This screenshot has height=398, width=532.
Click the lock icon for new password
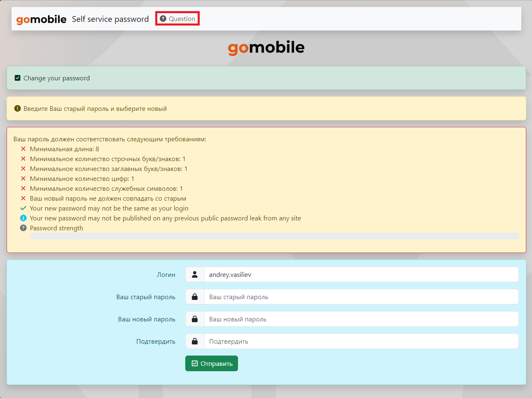coord(195,319)
